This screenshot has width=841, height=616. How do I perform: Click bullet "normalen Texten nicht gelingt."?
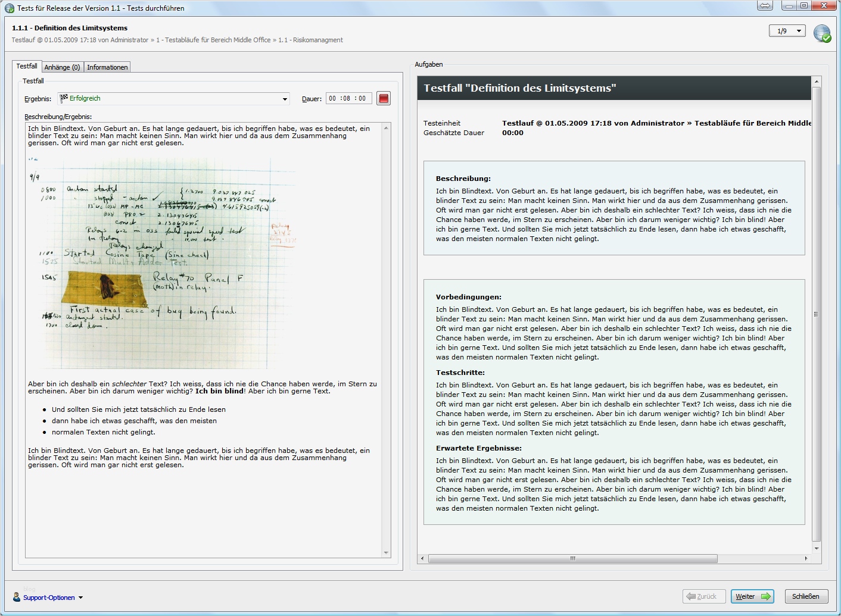coord(104,432)
